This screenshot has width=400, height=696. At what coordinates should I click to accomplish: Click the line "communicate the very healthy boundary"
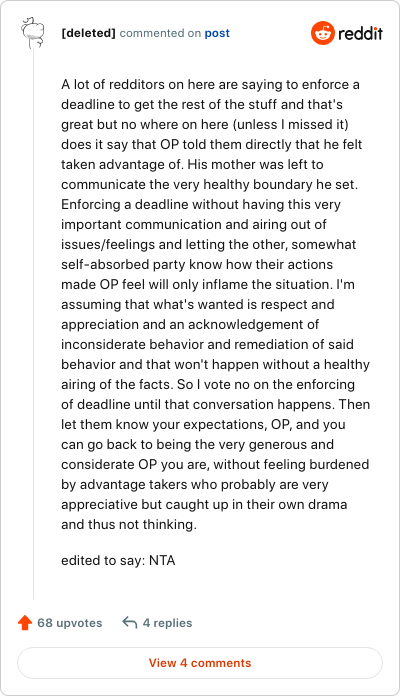tap(210, 184)
